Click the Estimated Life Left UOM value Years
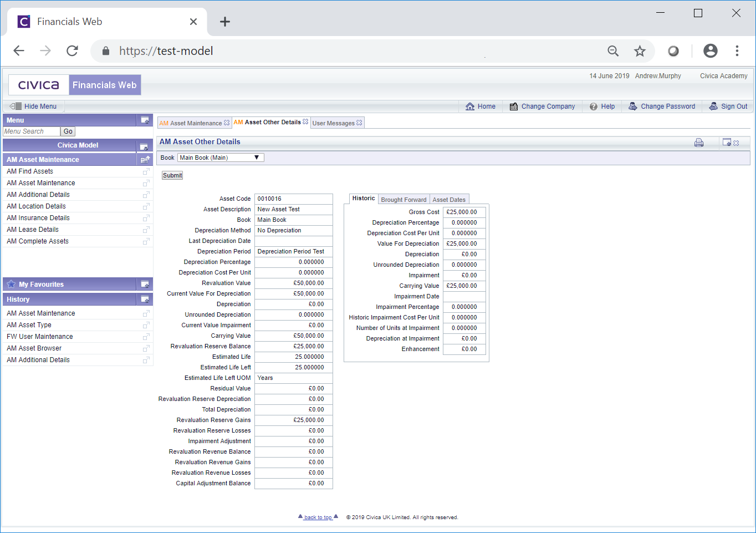This screenshot has height=533, width=756. (x=294, y=378)
